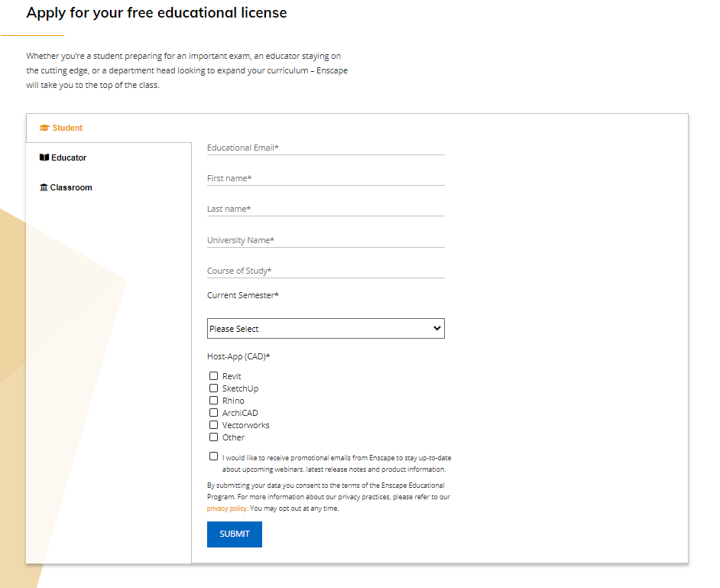720x588 pixels.
Task: Open the Classroom tab
Action: point(70,187)
